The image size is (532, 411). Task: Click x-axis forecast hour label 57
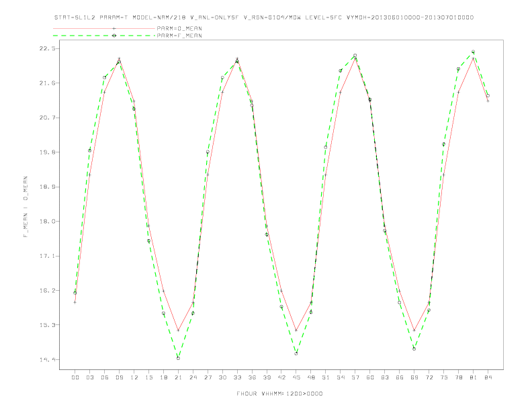[355, 377]
